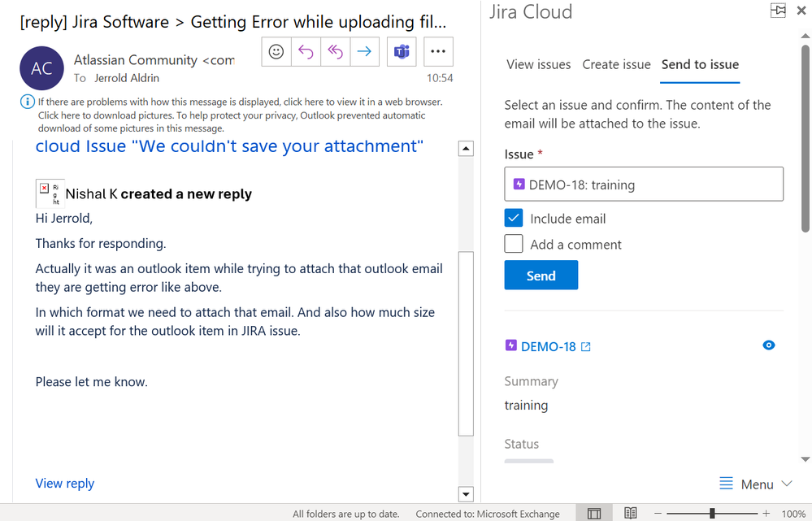This screenshot has width=812, height=521.
Task: Click the Jira pane scrollbar thumb
Action: [x=805, y=138]
